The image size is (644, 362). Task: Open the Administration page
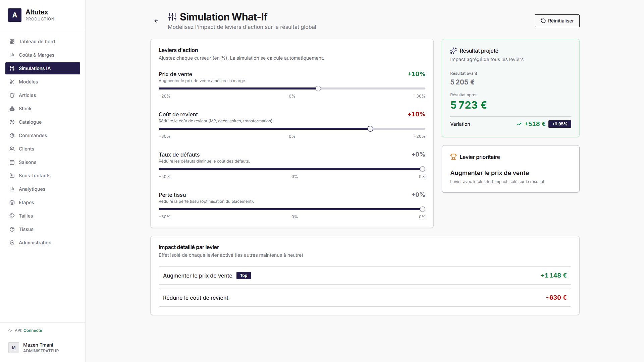tap(43, 243)
